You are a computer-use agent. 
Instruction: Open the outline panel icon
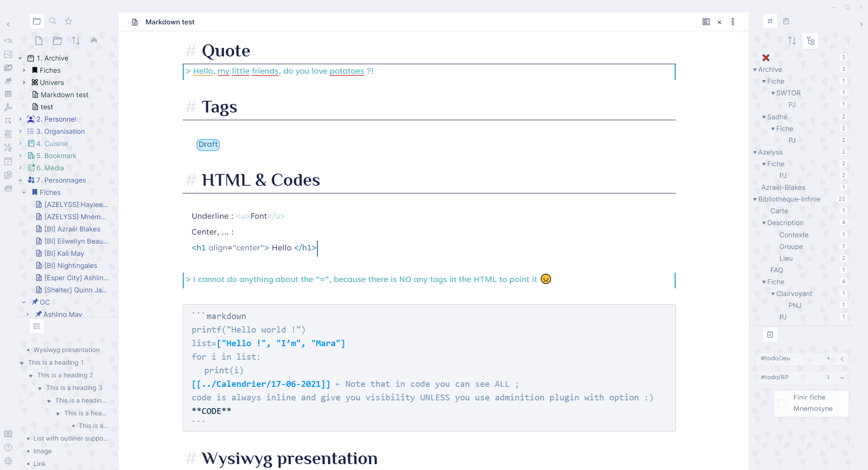[37, 326]
